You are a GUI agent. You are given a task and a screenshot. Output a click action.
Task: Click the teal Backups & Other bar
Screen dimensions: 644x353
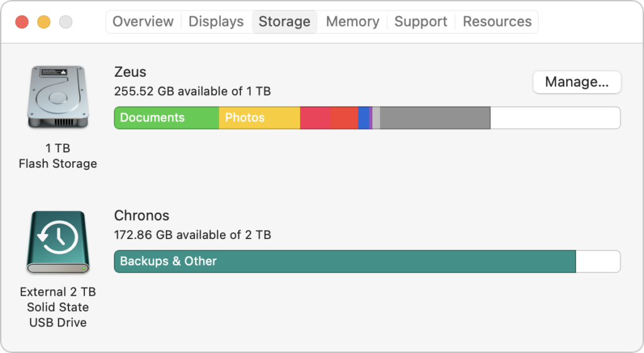345,261
